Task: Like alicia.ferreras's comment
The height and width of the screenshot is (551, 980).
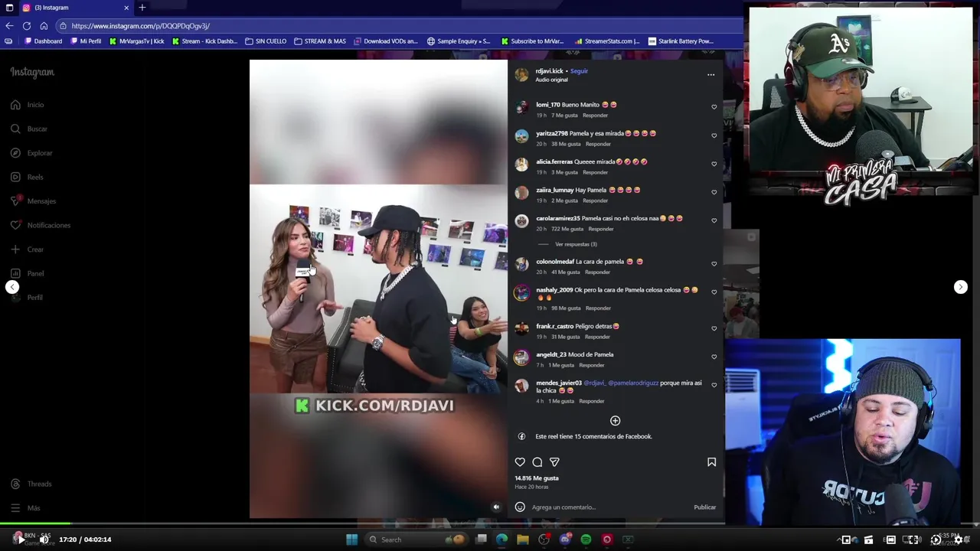Action: pyautogui.click(x=714, y=164)
